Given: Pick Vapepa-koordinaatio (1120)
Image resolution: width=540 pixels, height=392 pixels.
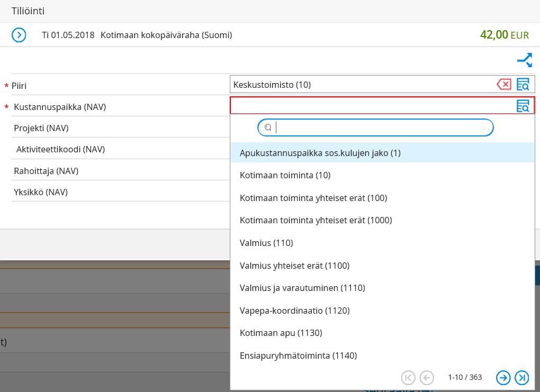Looking at the screenshot, I should pos(382,311).
